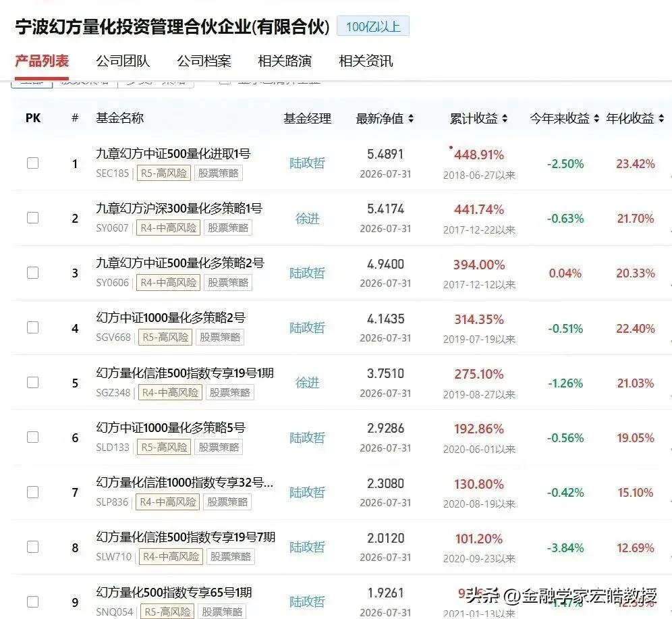Viewport: 672px width, 619px height.
Task: Select annualized return 22.40%
Action: [x=636, y=329]
